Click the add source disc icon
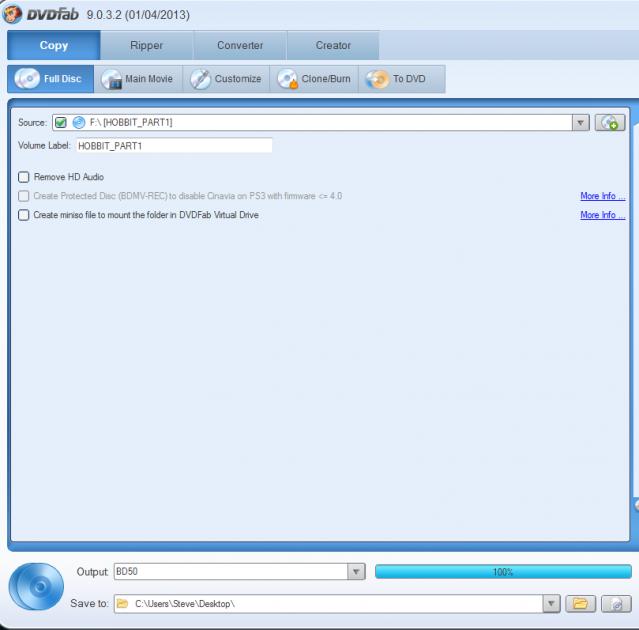 click(610, 122)
